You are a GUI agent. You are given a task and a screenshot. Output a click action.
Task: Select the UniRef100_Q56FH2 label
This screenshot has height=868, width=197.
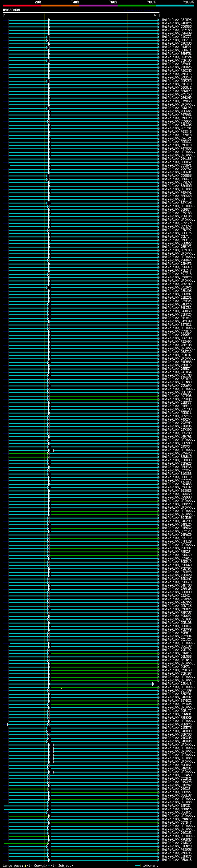177,487
